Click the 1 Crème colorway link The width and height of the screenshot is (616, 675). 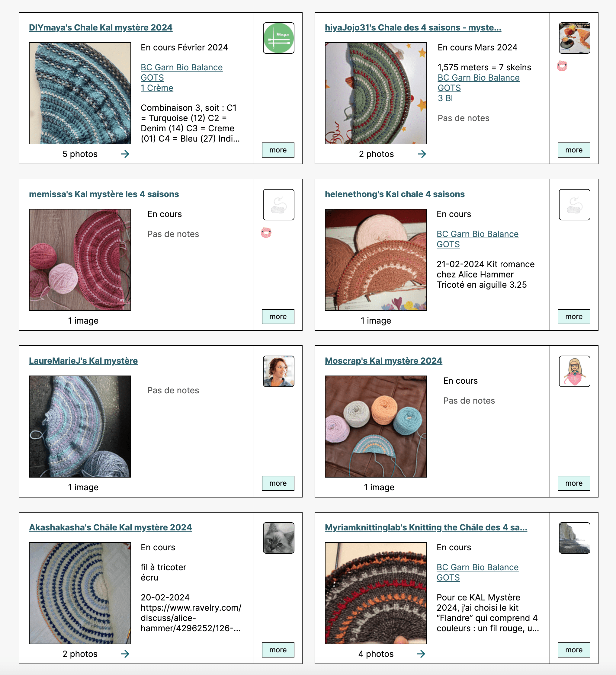(x=157, y=88)
